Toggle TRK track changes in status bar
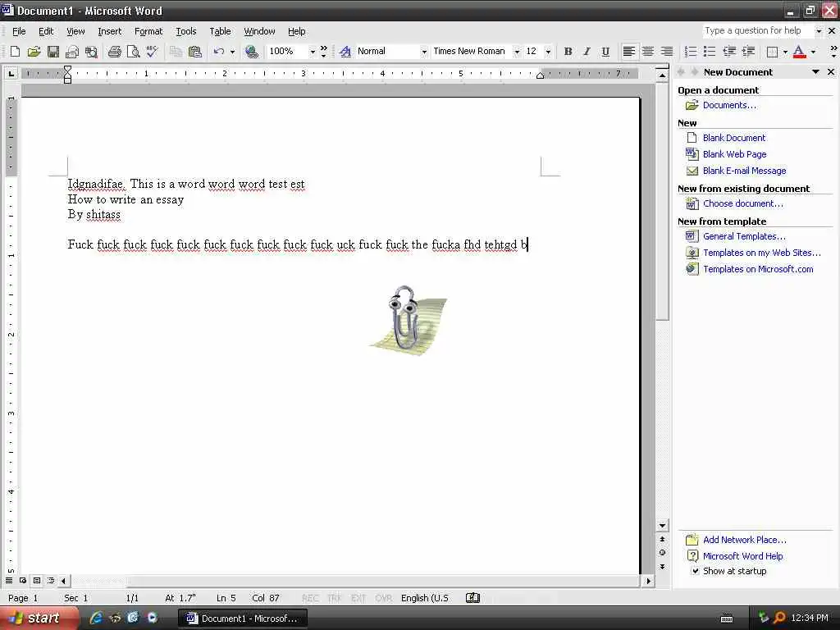This screenshot has width=840, height=630. coord(335,598)
